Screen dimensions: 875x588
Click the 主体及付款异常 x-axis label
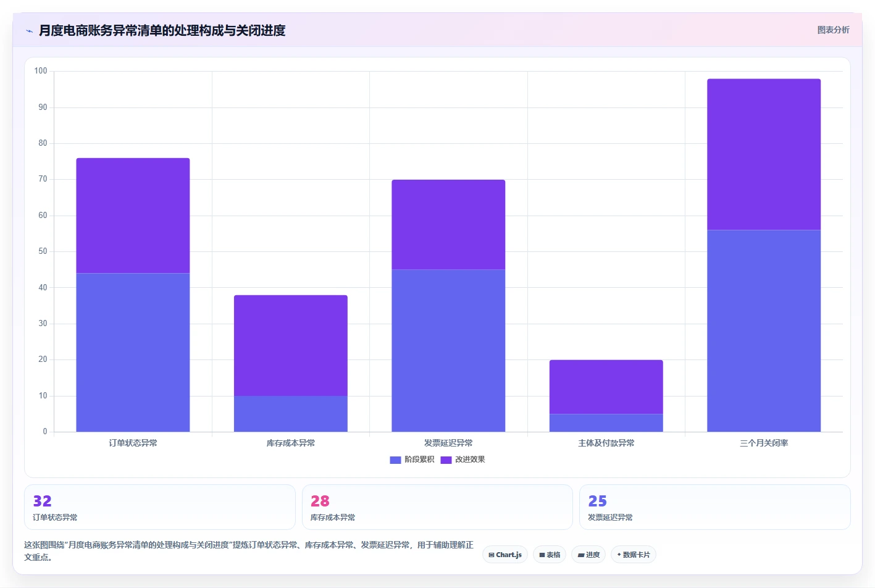606,443
